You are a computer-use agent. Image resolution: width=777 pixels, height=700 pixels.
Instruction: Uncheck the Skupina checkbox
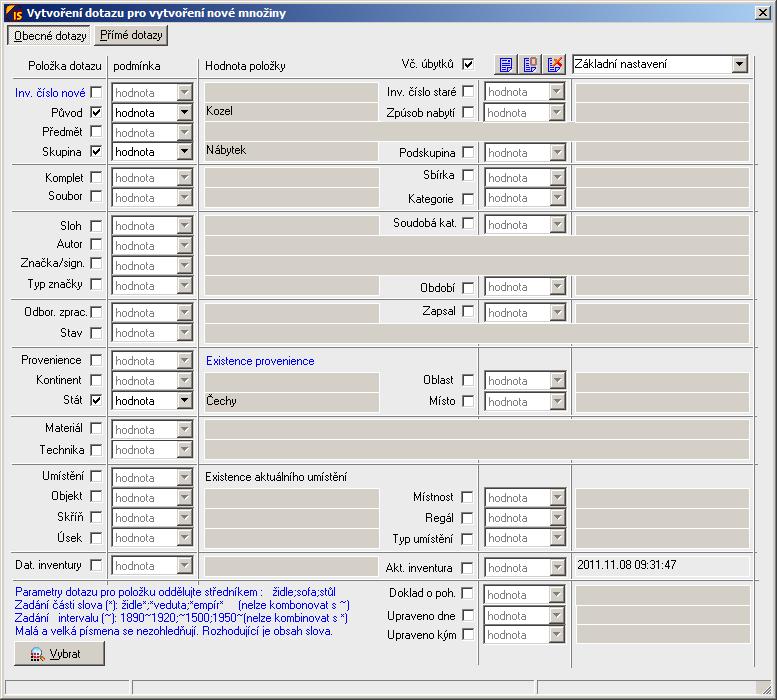pos(96,151)
